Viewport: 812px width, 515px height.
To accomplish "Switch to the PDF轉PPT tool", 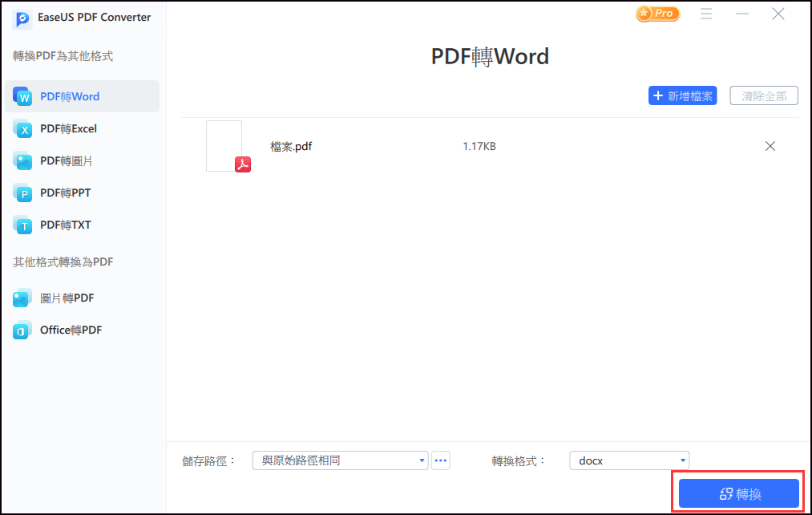I will point(66,193).
